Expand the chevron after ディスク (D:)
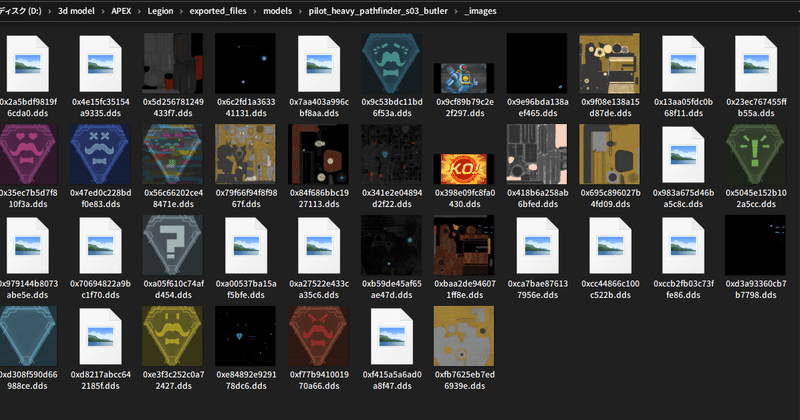This screenshot has height=420, width=800. point(49,11)
